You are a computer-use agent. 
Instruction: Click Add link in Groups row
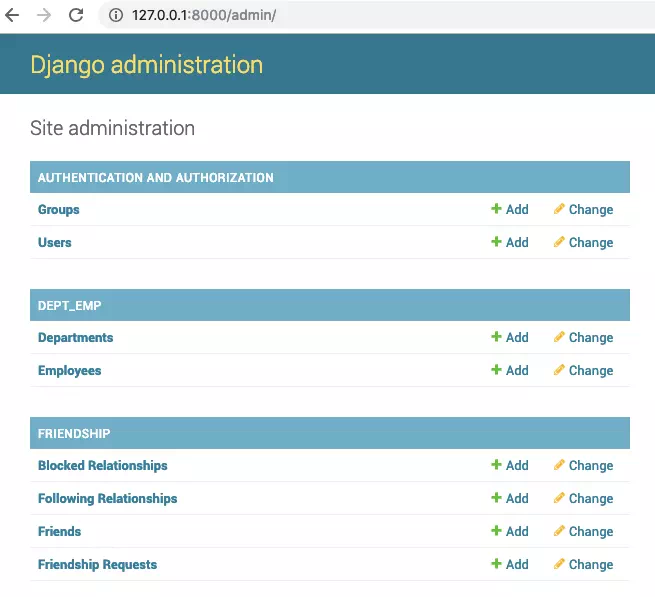(517, 209)
